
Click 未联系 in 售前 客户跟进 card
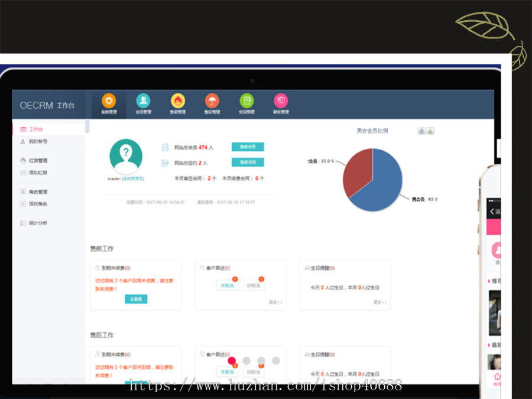228,286
